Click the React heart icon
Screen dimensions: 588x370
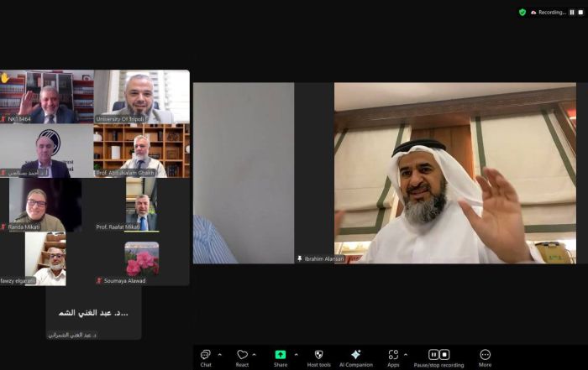[x=242, y=356]
